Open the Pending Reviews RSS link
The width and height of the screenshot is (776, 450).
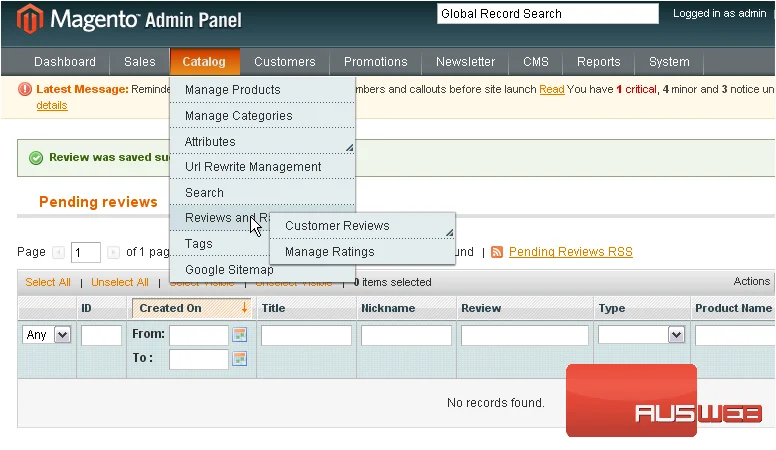coord(571,251)
